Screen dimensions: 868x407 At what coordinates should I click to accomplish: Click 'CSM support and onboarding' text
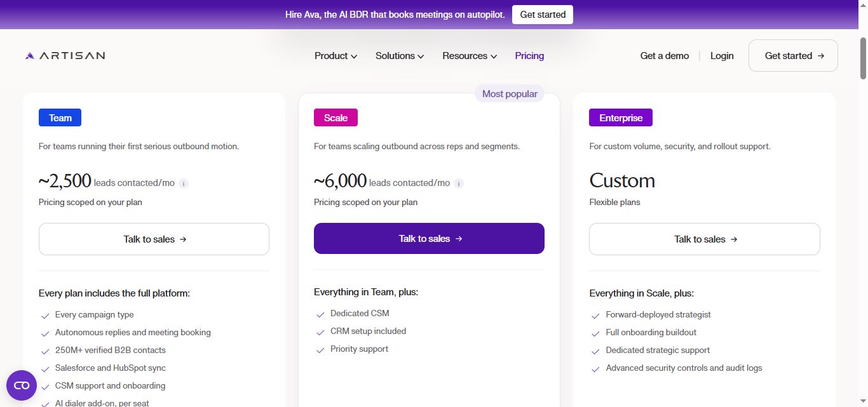tap(110, 386)
